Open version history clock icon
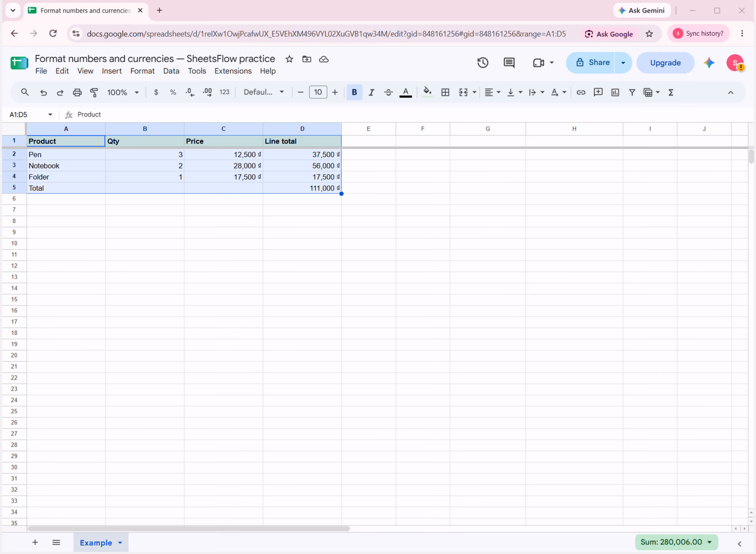 (x=483, y=63)
